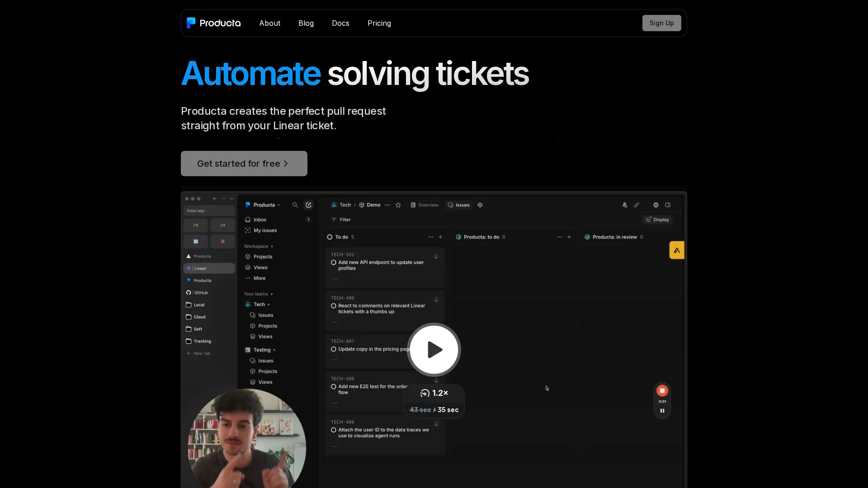The width and height of the screenshot is (868, 488).
Task: Change the 1.2× playback speed
Action: pyautogui.click(x=434, y=393)
